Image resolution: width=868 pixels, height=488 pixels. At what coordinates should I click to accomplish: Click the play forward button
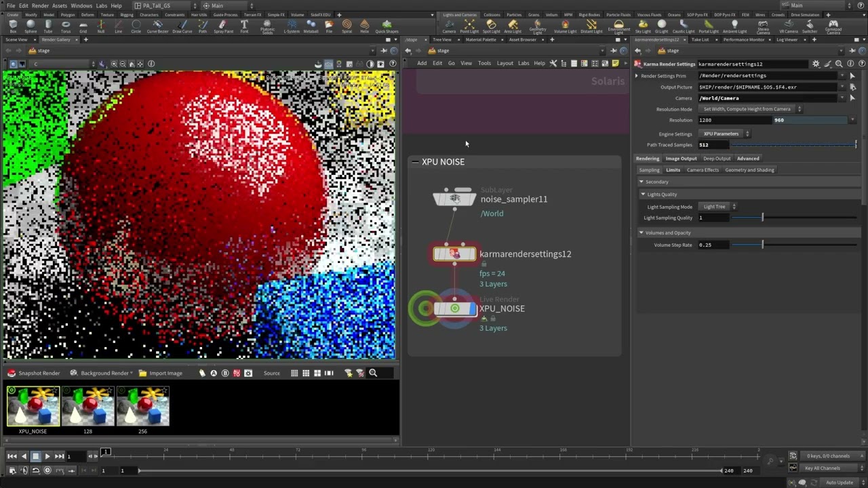47,457
